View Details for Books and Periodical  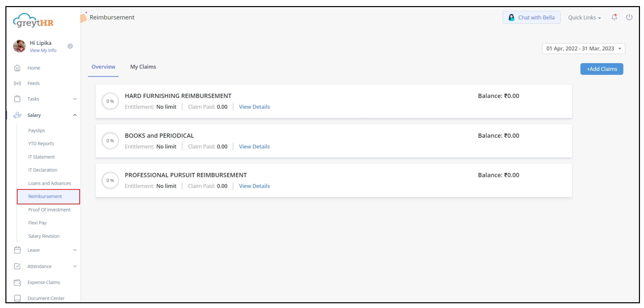[x=254, y=147]
